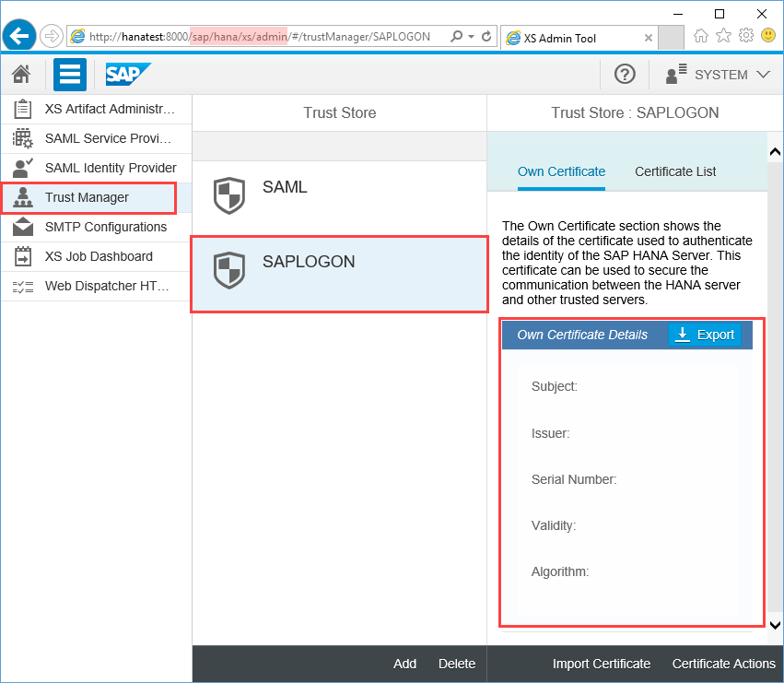Image resolution: width=784 pixels, height=683 pixels.
Task: Click the Trust Store column header
Action: (x=340, y=113)
